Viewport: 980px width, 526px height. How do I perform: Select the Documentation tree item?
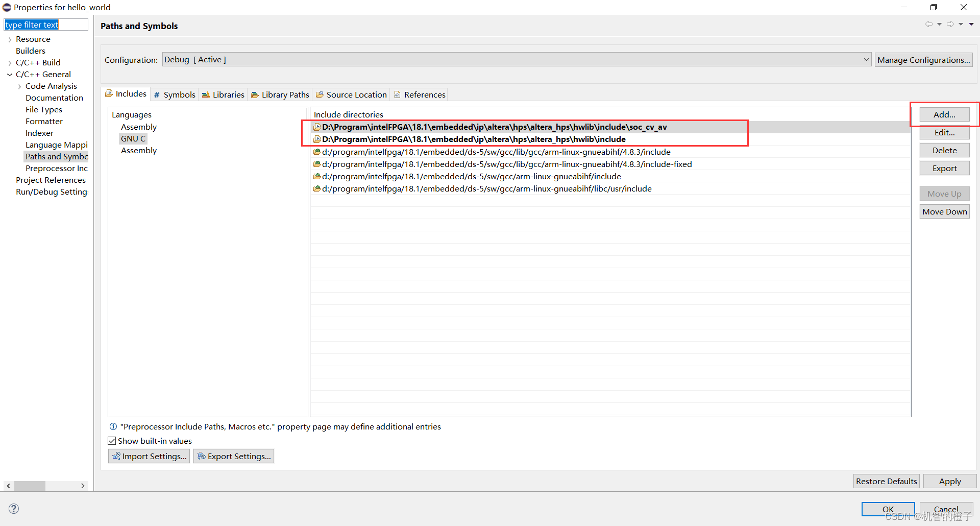tap(54, 98)
